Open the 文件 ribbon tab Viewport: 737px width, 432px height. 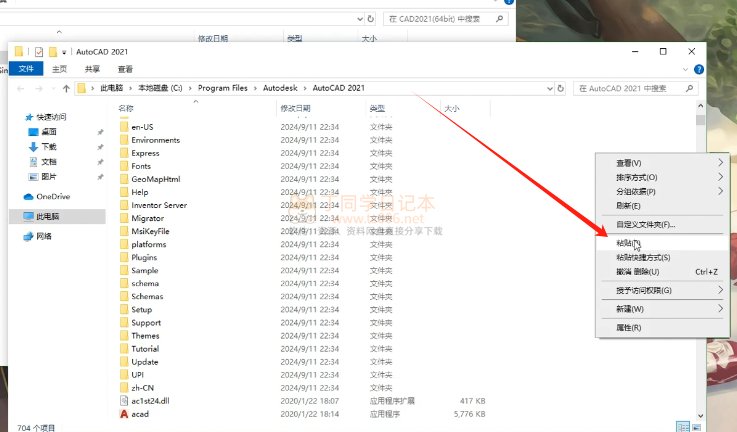pyautogui.click(x=26, y=69)
